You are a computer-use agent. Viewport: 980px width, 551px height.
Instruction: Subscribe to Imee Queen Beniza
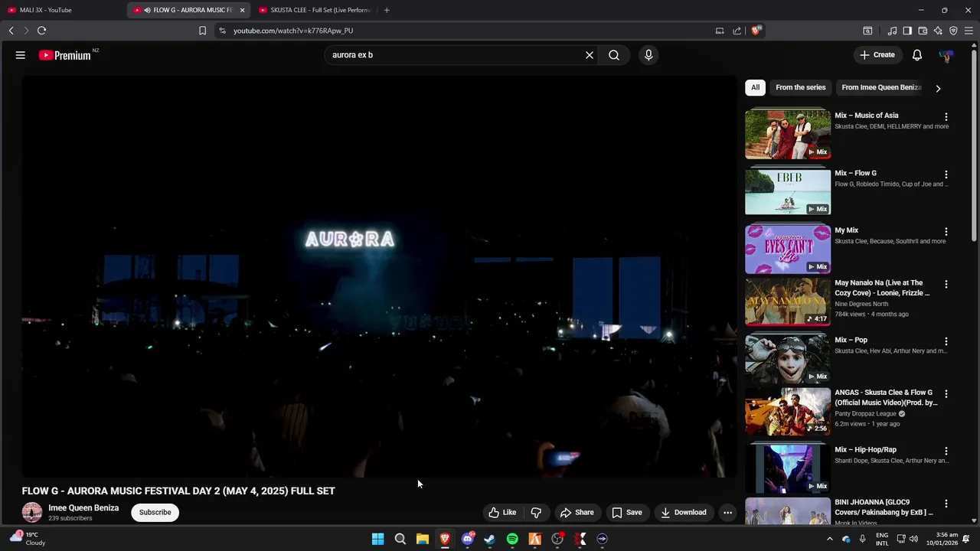coord(155,513)
